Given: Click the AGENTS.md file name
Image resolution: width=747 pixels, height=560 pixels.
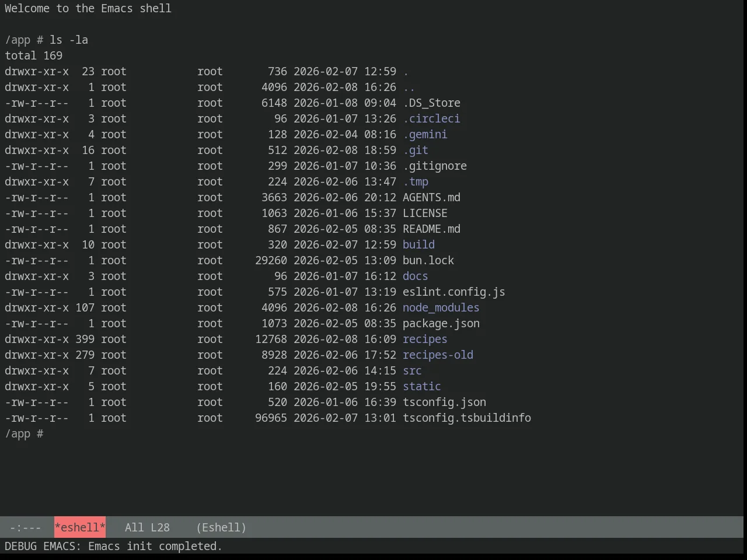Looking at the screenshot, I should click(x=431, y=197).
